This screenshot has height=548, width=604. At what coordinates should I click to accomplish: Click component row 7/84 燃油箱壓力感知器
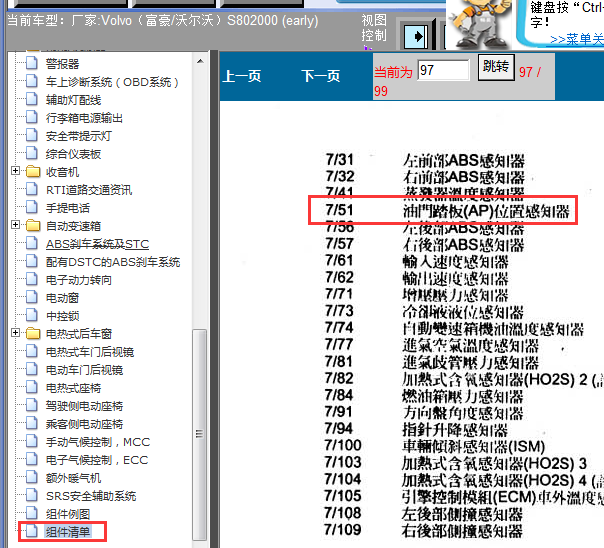coord(424,395)
